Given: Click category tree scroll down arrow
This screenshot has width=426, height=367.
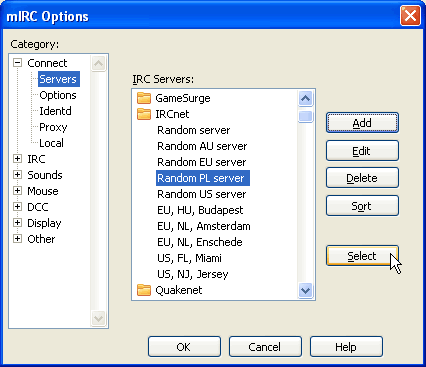Looking at the screenshot, I should (99, 318).
